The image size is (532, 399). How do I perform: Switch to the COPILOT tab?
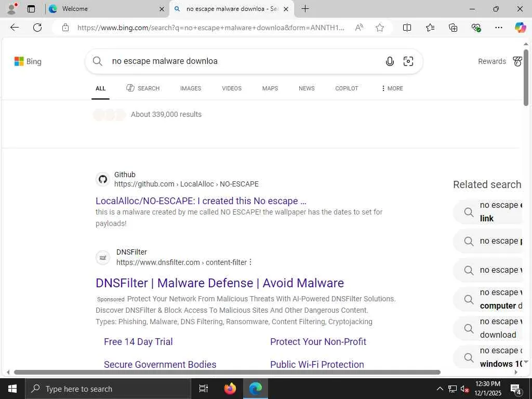point(347,88)
